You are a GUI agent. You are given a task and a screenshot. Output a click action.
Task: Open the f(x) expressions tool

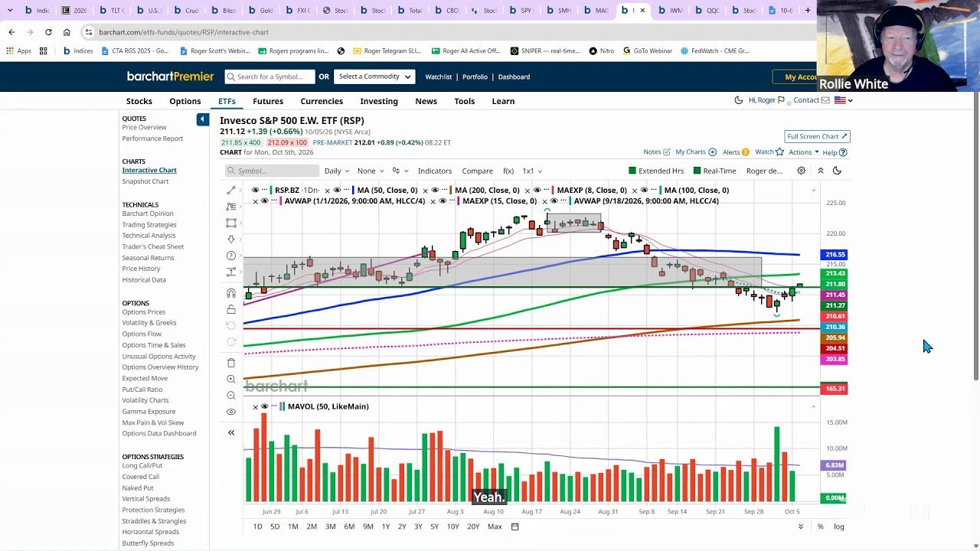[x=508, y=171]
